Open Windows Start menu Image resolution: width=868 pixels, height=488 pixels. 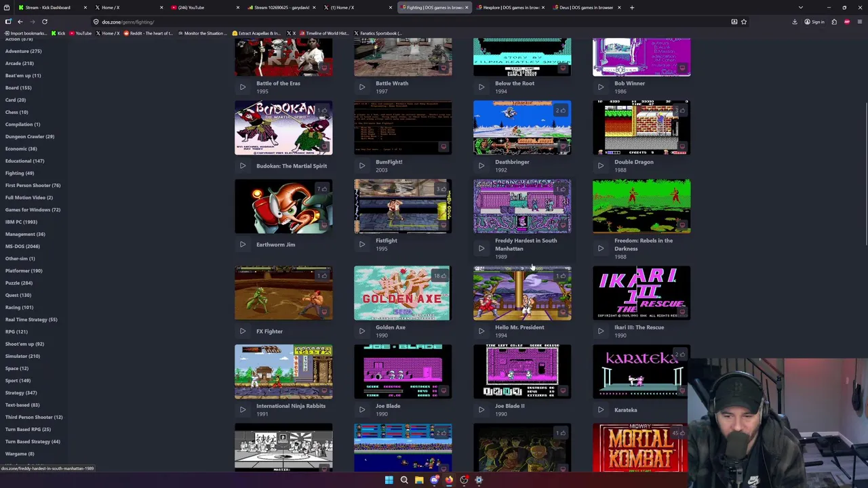tap(389, 480)
